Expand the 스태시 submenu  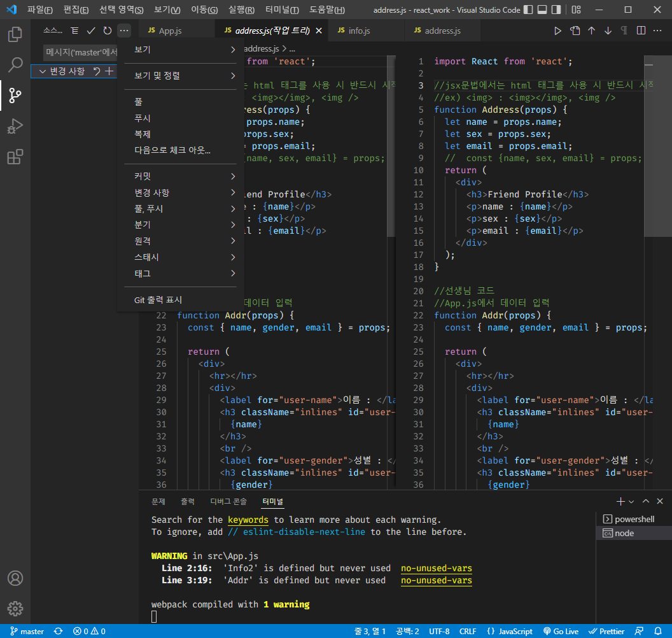[x=181, y=257]
